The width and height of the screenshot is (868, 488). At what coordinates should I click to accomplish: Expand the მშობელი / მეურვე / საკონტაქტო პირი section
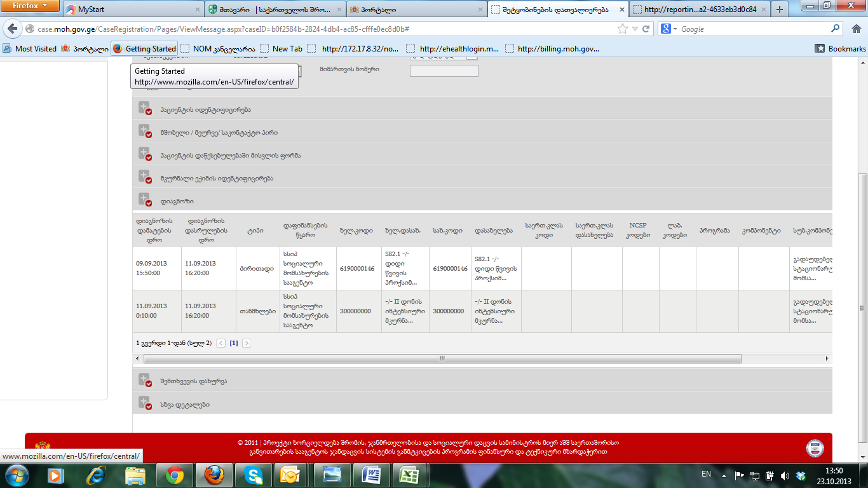click(145, 132)
